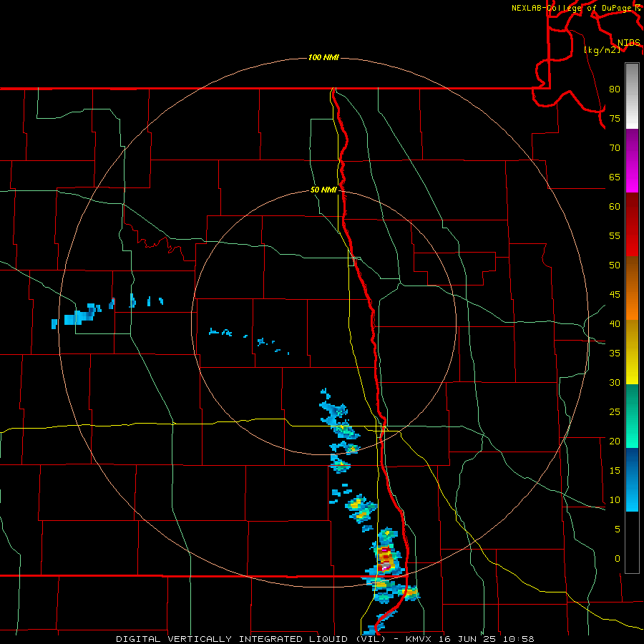Click the 10 value on the color scale

(615, 500)
